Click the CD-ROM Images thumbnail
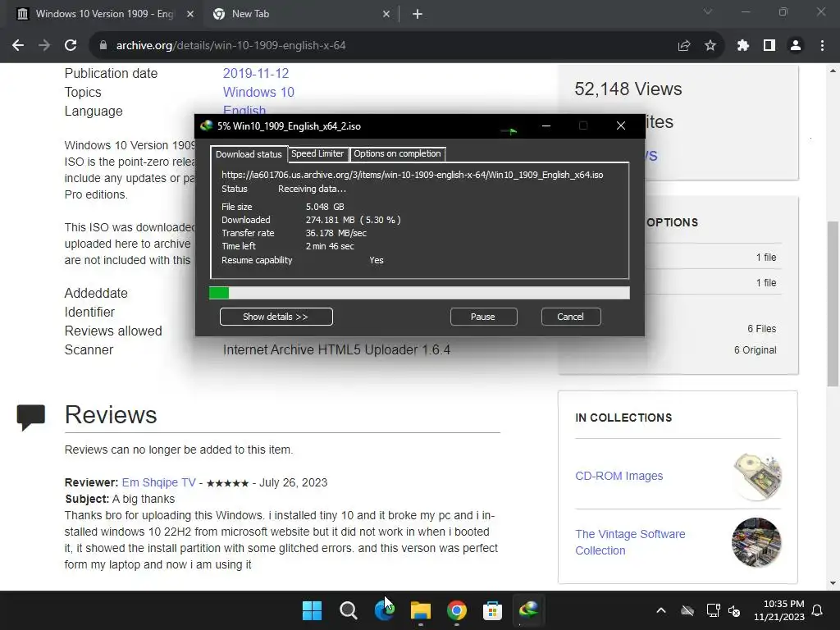Image resolution: width=840 pixels, height=630 pixels. [x=756, y=477]
